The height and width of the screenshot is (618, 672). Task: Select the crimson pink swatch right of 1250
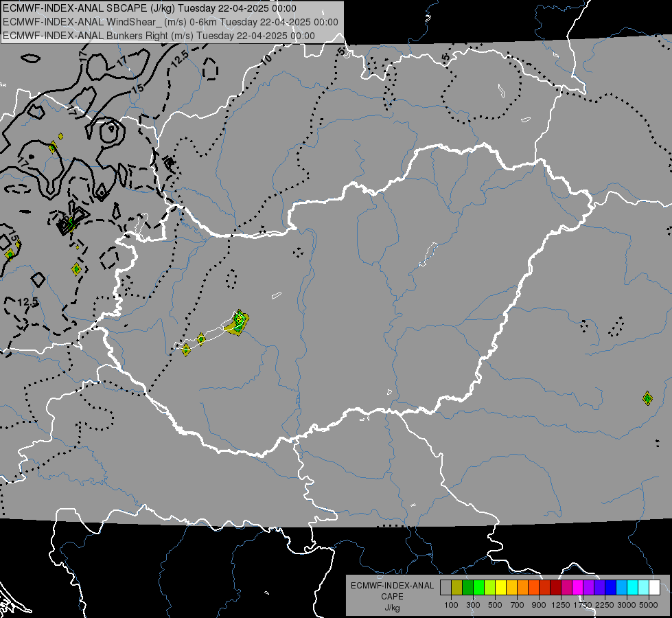567,587
